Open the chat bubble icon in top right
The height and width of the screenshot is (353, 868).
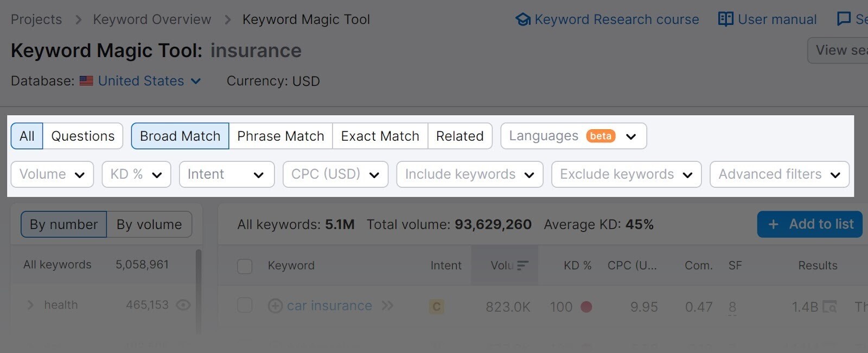pos(844,19)
